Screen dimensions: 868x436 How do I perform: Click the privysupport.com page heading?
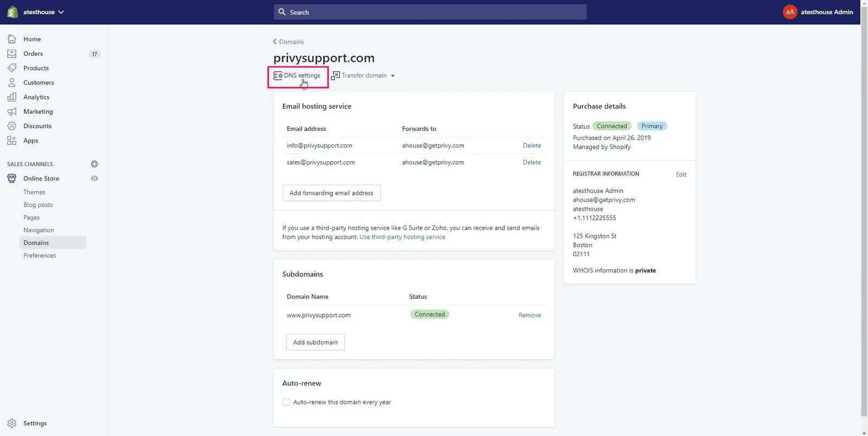point(324,58)
